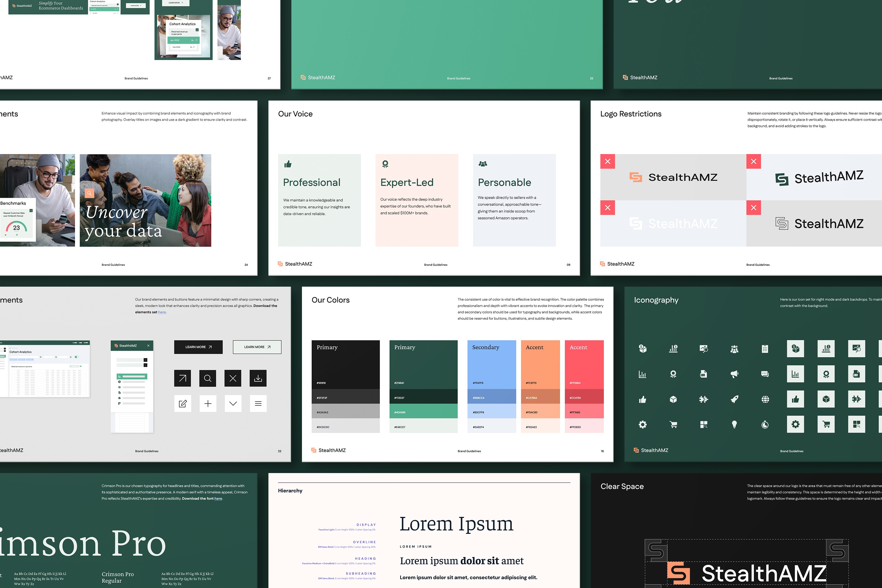Click the black arrow up-right icon tile

pos(183,378)
